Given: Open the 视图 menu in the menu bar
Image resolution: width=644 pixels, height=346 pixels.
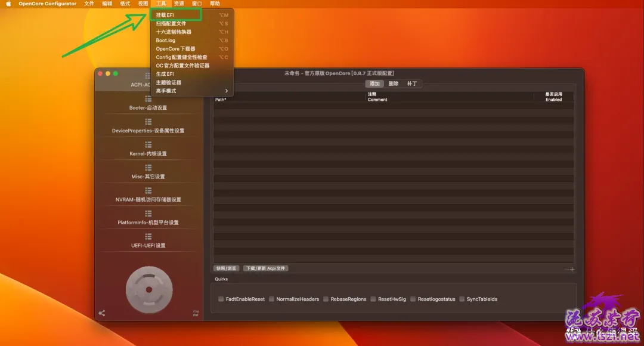Looking at the screenshot, I should [143, 4].
